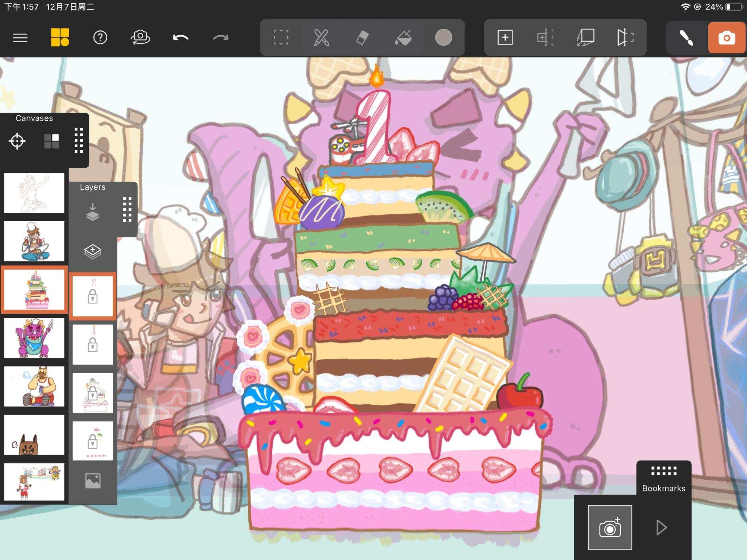Play the bookmarks with the triangle button
Viewport: 747px width, 560px height.
coord(661,527)
